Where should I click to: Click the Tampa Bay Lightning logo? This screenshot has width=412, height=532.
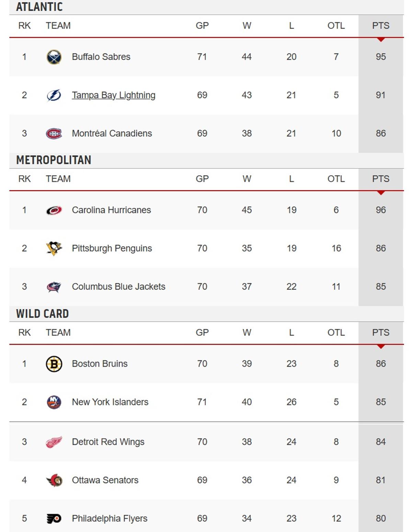point(54,95)
